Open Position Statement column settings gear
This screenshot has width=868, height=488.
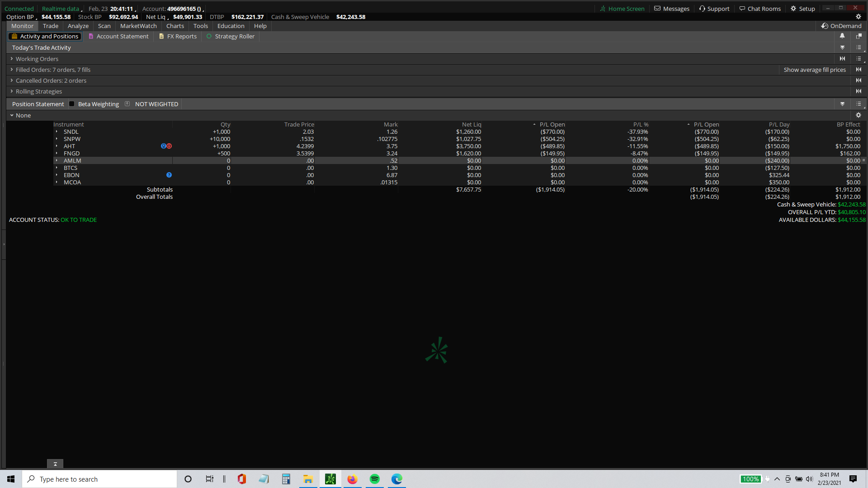[859, 115]
